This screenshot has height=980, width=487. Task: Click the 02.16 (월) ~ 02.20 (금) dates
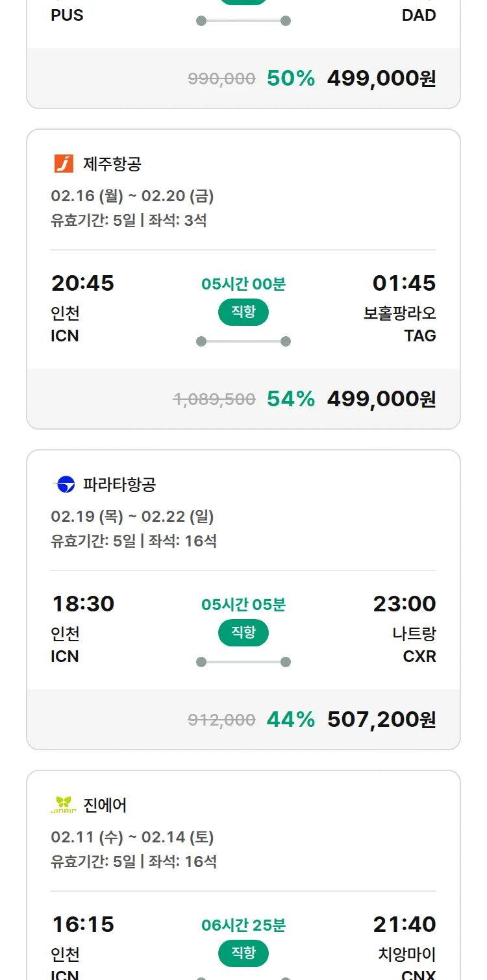coord(132,195)
